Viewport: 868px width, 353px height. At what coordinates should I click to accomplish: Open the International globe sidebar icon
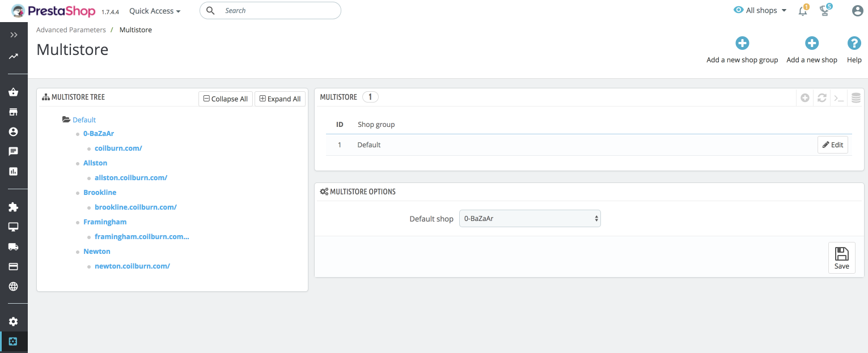pos(14,286)
